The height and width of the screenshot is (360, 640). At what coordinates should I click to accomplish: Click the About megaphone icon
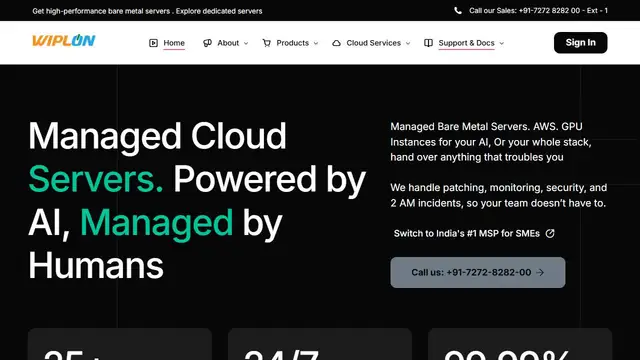[207, 43]
